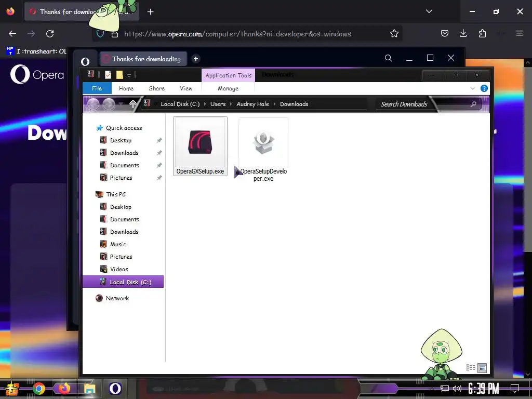
Task: Click Users in the address breadcrumb
Action: (x=218, y=104)
